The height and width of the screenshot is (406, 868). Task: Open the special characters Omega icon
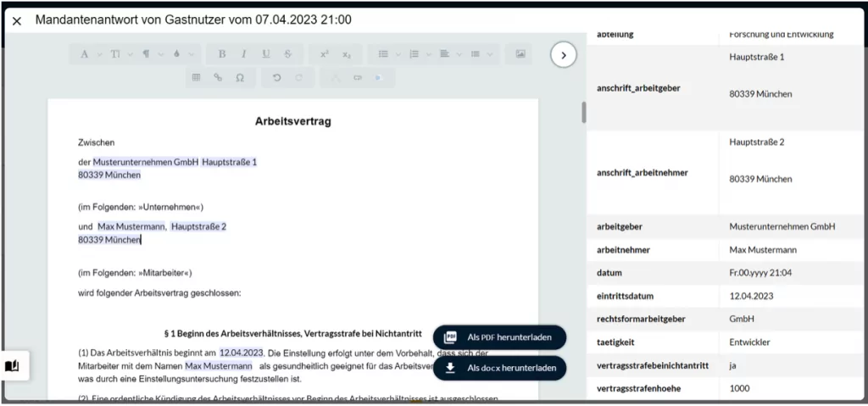pyautogui.click(x=240, y=77)
